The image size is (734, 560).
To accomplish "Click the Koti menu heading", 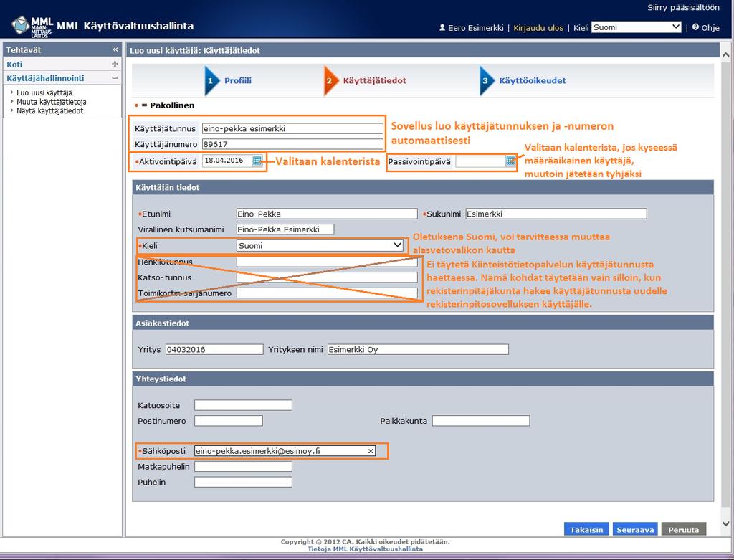I will tap(14, 64).
